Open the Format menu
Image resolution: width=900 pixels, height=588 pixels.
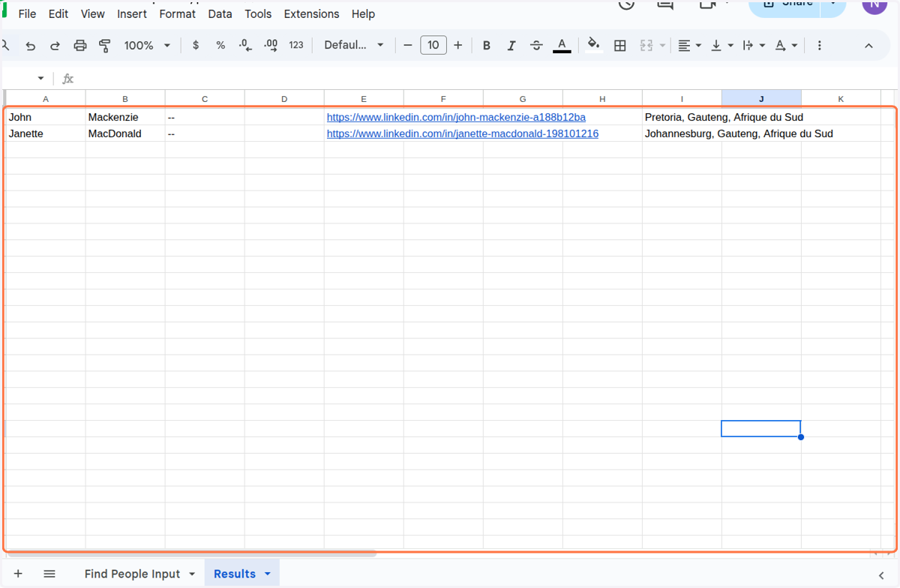[x=178, y=13]
